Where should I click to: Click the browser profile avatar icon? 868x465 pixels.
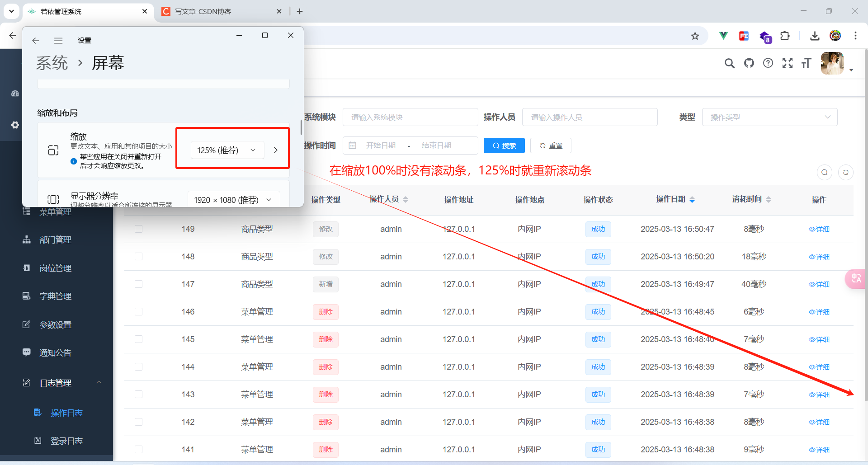tap(835, 36)
